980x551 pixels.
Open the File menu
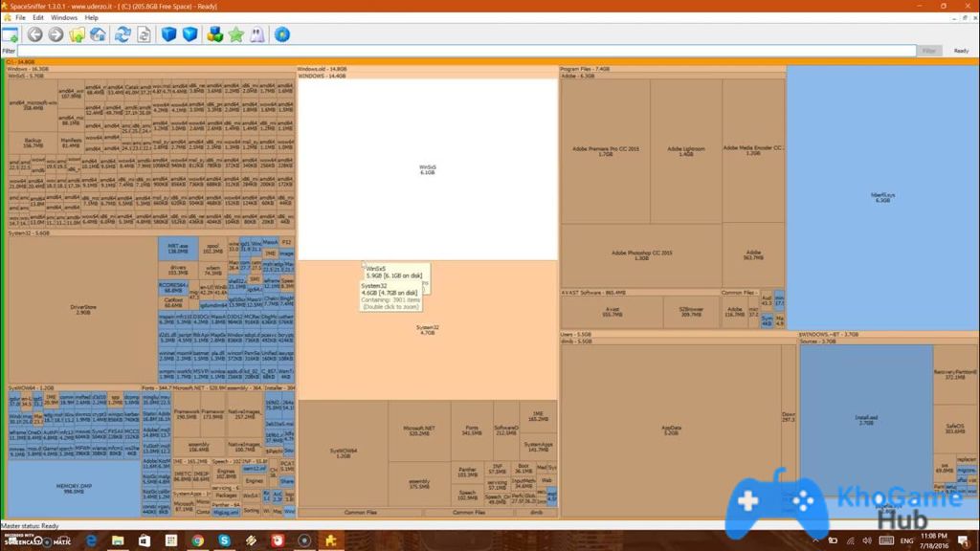tap(20, 17)
